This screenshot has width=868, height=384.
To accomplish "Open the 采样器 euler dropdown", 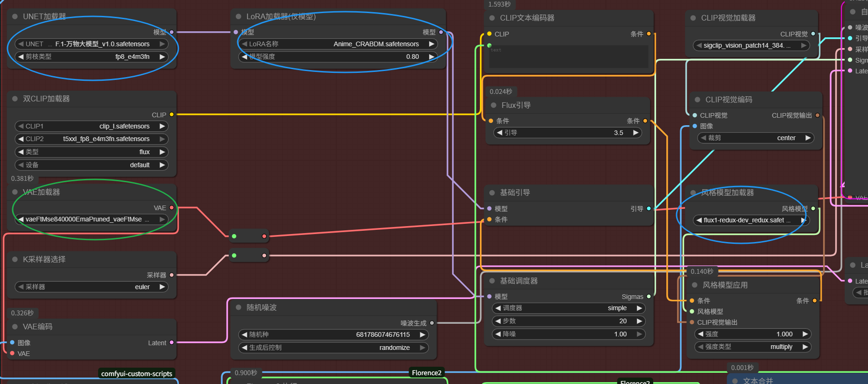I will (x=92, y=287).
